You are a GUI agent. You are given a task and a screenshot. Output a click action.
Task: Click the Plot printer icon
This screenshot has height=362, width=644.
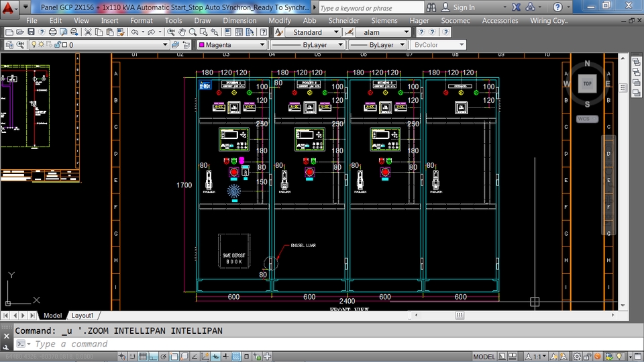(x=52, y=32)
